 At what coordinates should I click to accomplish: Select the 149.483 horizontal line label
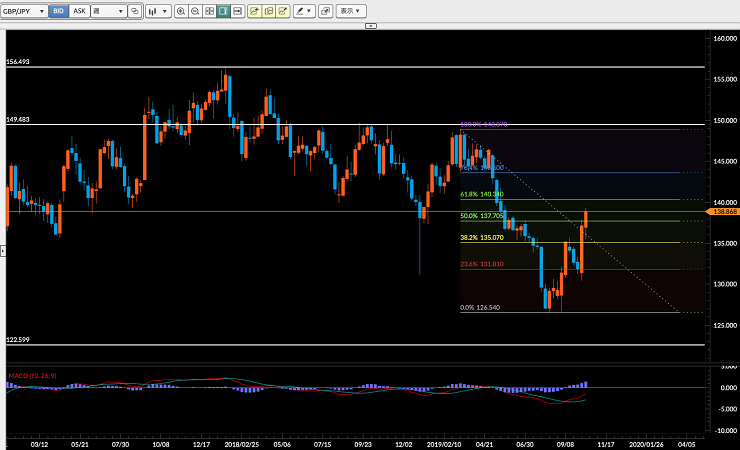point(18,120)
